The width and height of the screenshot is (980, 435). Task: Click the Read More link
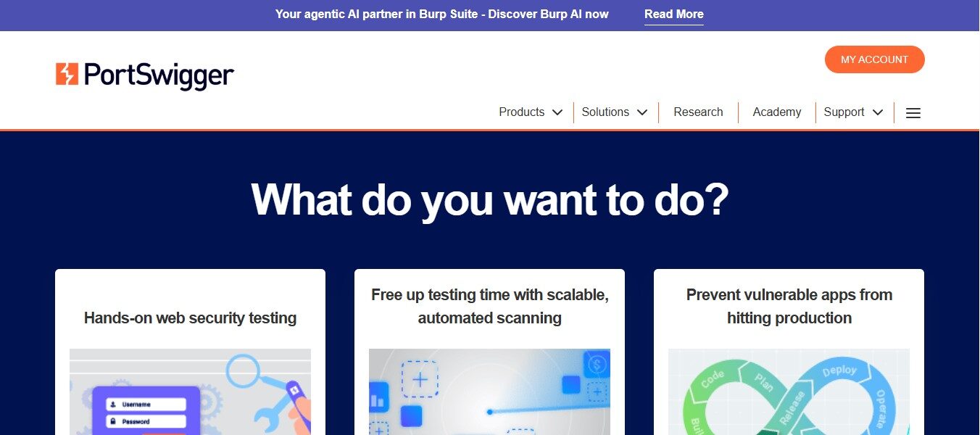tap(673, 14)
